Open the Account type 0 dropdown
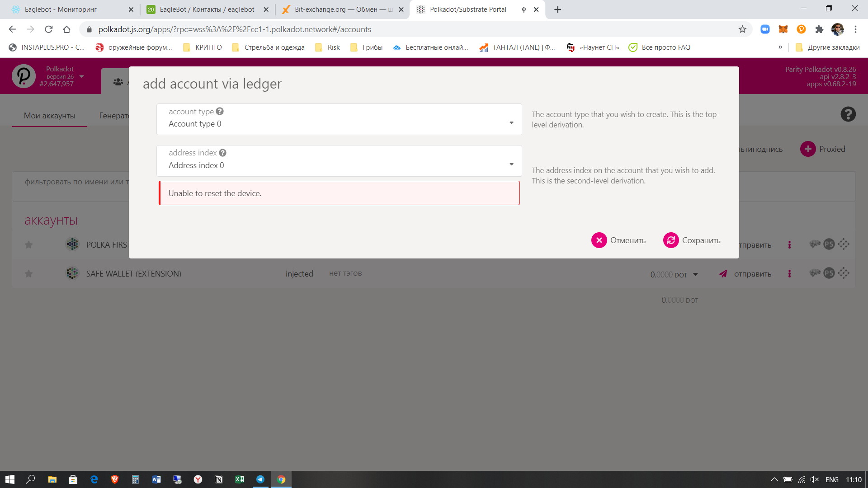Image resolution: width=868 pixels, height=488 pixels. (339, 119)
